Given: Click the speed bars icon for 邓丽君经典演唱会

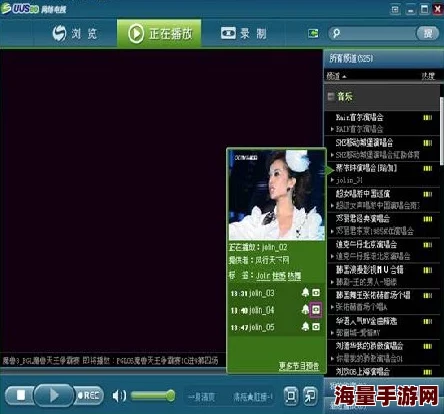Looking at the screenshot, I should click(x=427, y=219).
